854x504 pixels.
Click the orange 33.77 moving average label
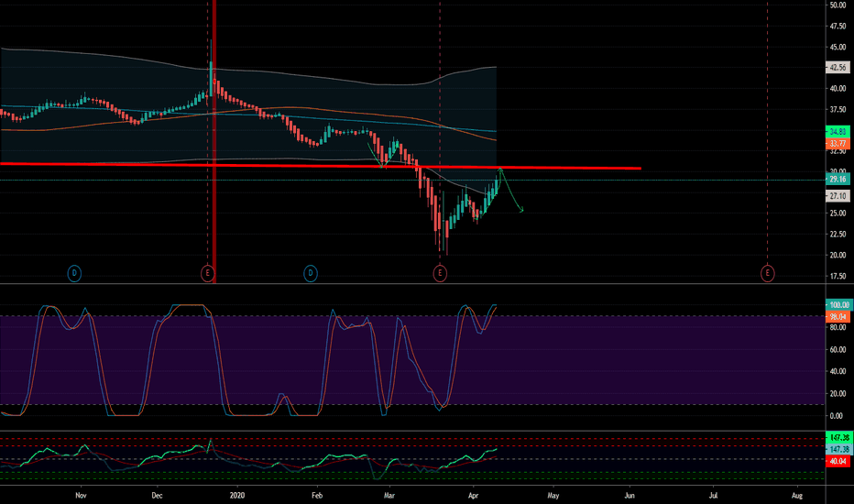(838, 144)
